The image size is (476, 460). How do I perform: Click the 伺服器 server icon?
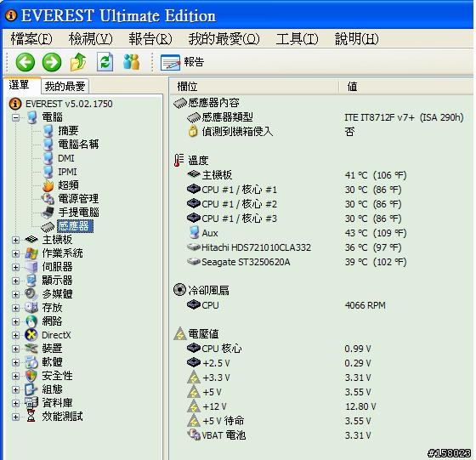coord(31,267)
